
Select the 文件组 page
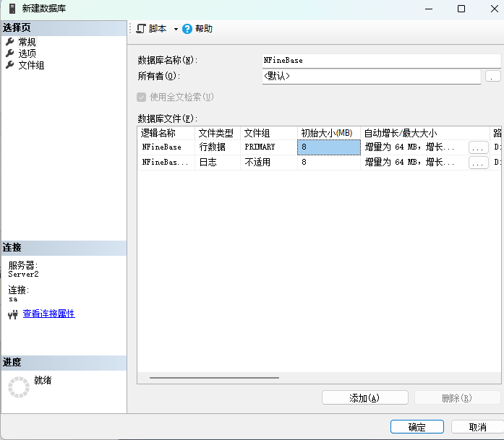coord(31,65)
